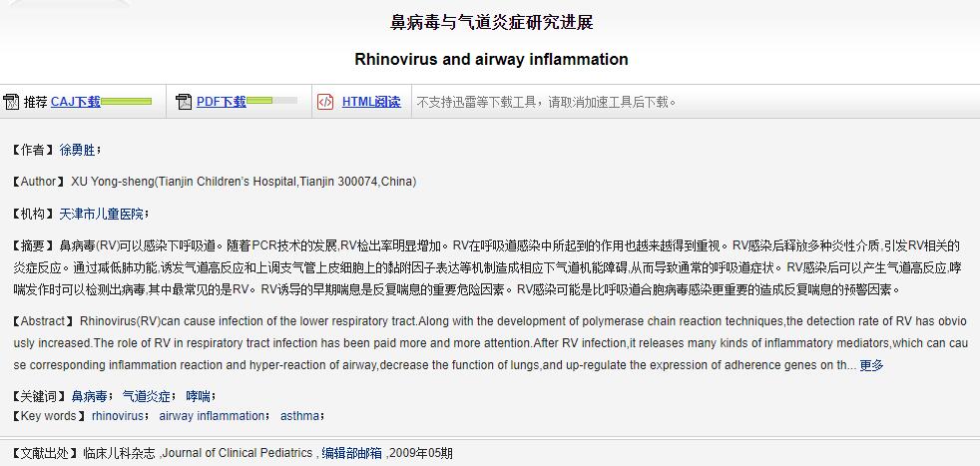
Task: Open the HTML阅读 link
Action: pos(371,102)
